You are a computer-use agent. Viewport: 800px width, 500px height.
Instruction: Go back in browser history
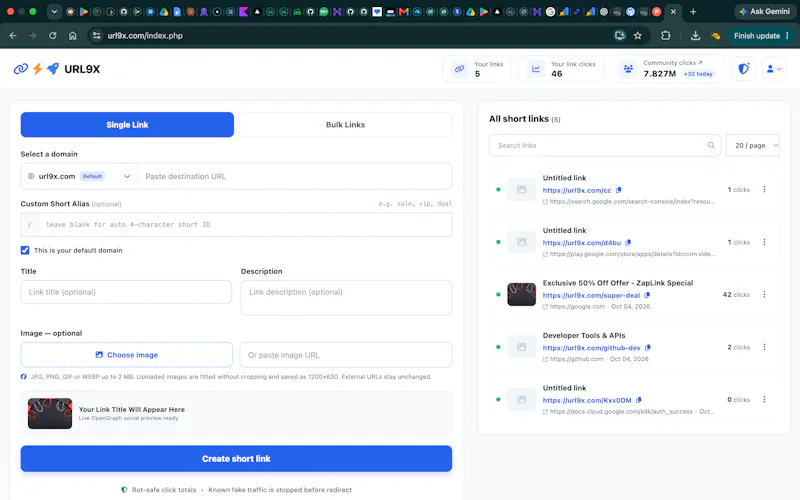[x=13, y=36]
